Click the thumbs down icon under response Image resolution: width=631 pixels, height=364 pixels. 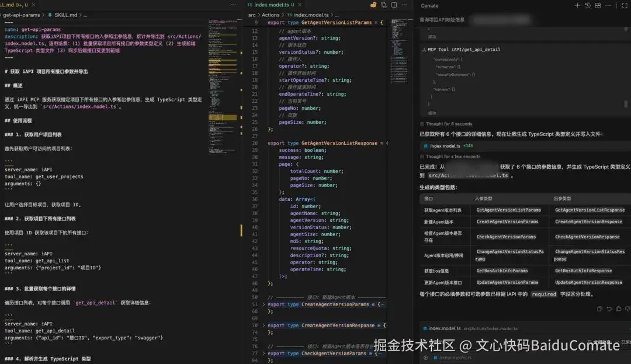pos(627,309)
